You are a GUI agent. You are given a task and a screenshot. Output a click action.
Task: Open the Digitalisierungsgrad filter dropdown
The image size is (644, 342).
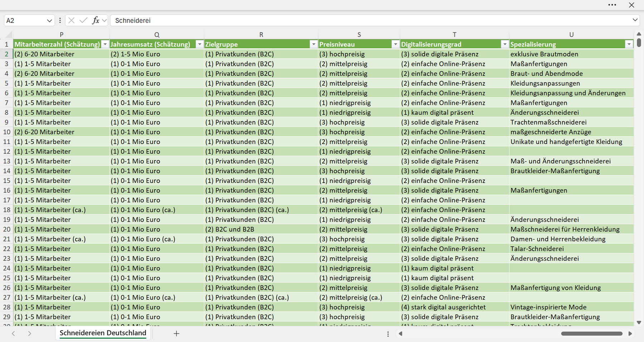504,44
